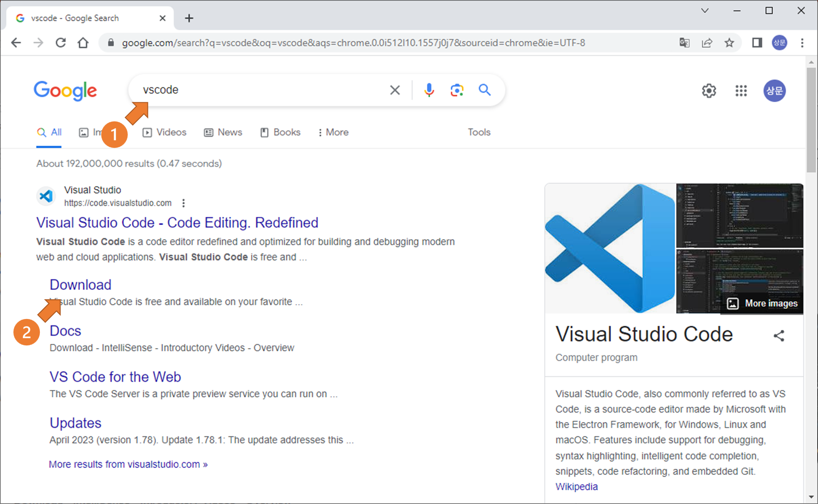The width and height of the screenshot is (818, 504).
Task: Click the page vertical scrollbar thumb
Action: point(811,120)
